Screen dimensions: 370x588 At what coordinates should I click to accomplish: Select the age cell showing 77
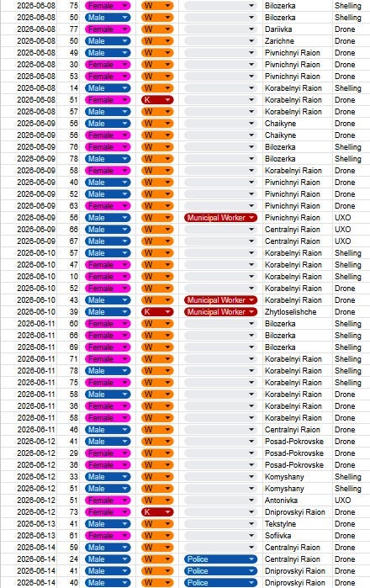pos(69,29)
